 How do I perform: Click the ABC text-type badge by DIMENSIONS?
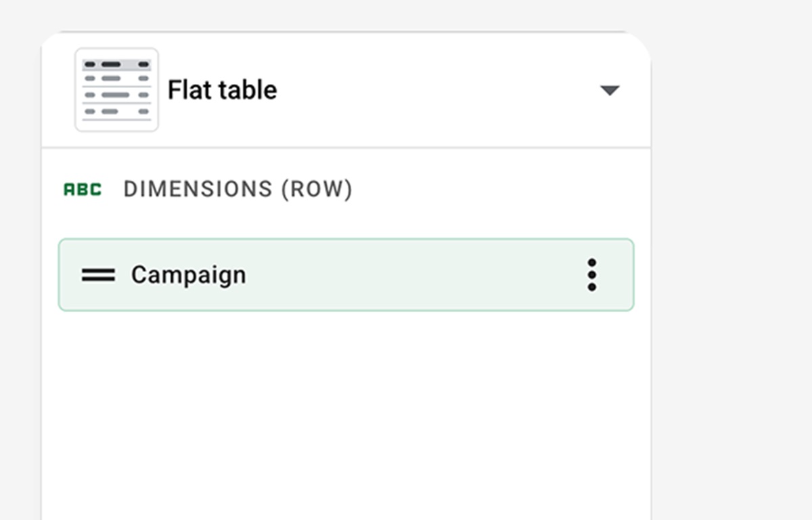coord(83,190)
